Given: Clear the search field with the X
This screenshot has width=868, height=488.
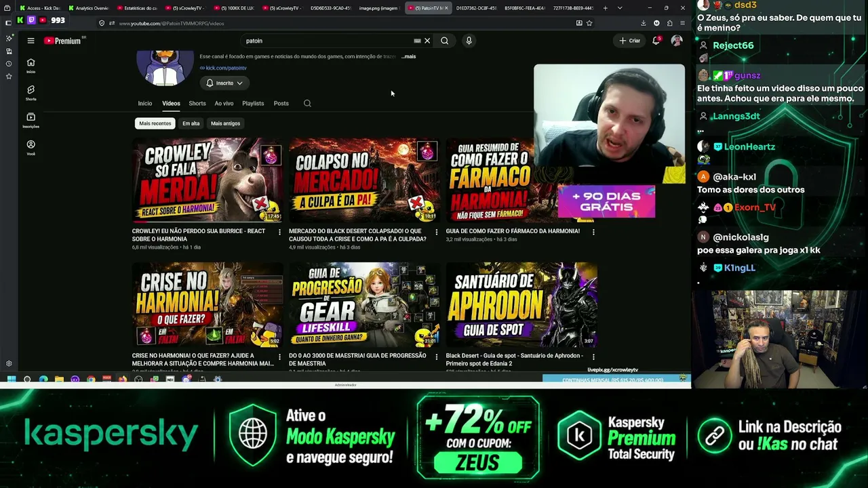Looking at the screenshot, I should 427,41.
